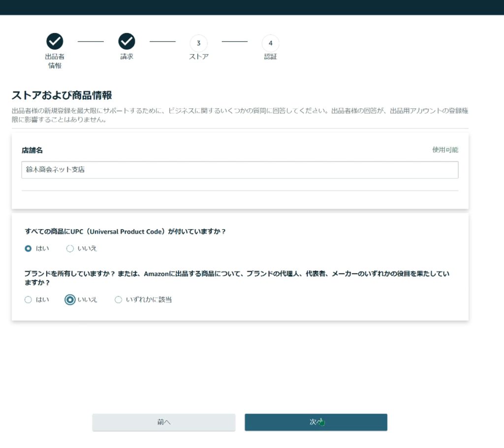Click the ストア step label
Image resolution: width=504 pixels, height=448 pixels.
198,57
